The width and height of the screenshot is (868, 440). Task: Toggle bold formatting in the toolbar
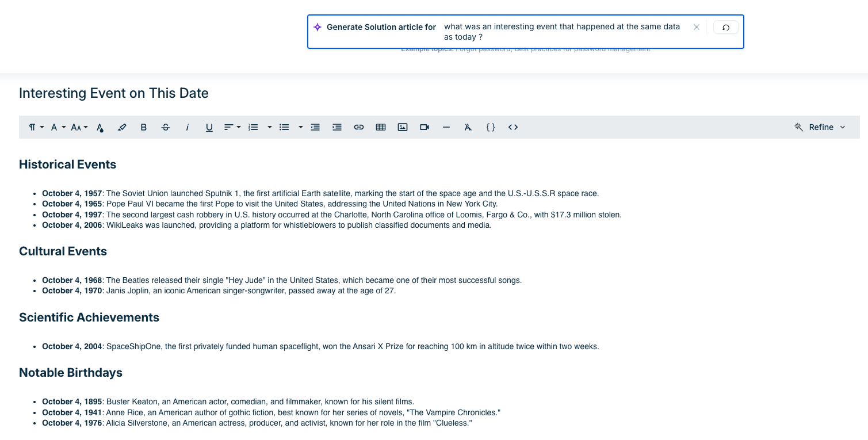[144, 127]
